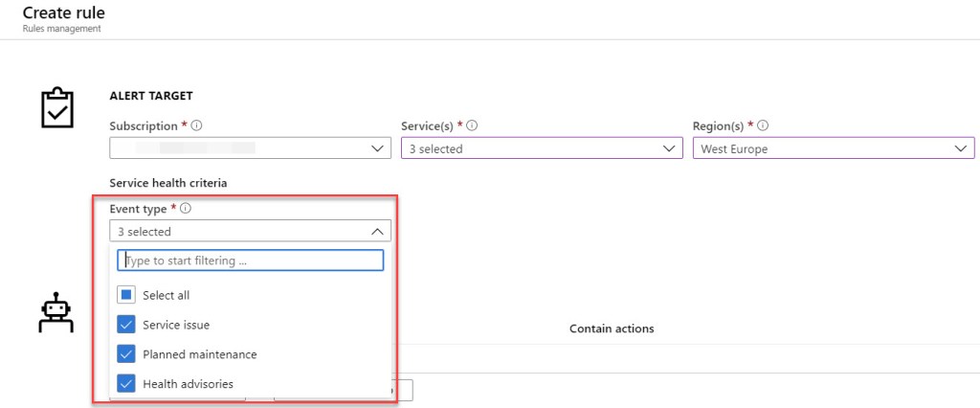Click info icon next to Subscription
This screenshot has height=408, width=980.
tap(196, 126)
